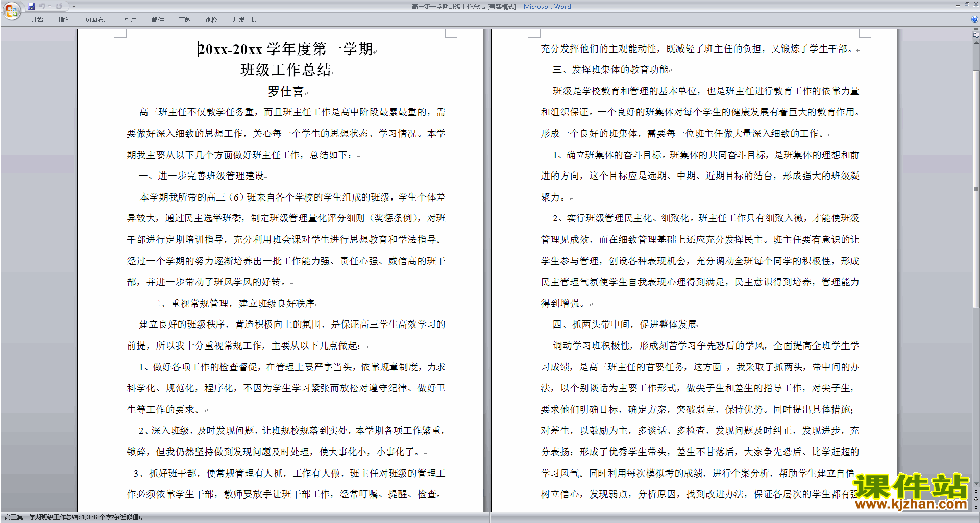Jump to next page with double down arrow
The width and height of the screenshot is (980, 523).
(x=976, y=507)
